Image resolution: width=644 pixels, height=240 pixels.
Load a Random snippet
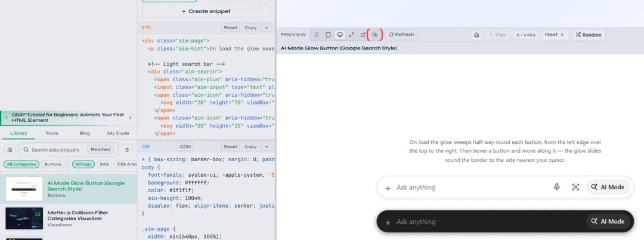pos(589,35)
